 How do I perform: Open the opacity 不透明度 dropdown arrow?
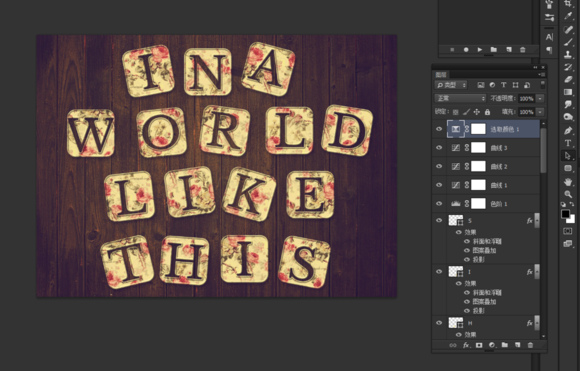pyautogui.click(x=540, y=98)
